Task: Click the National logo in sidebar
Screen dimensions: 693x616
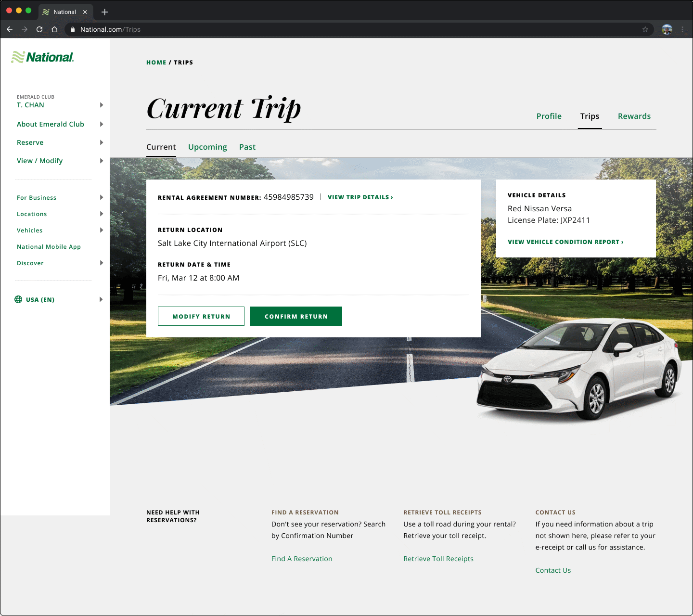Action: click(42, 57)
